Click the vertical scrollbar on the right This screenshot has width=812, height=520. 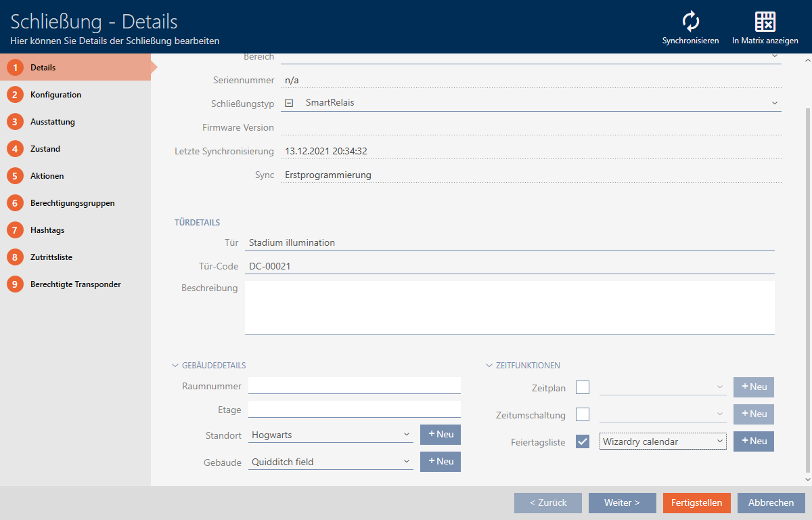808,271
